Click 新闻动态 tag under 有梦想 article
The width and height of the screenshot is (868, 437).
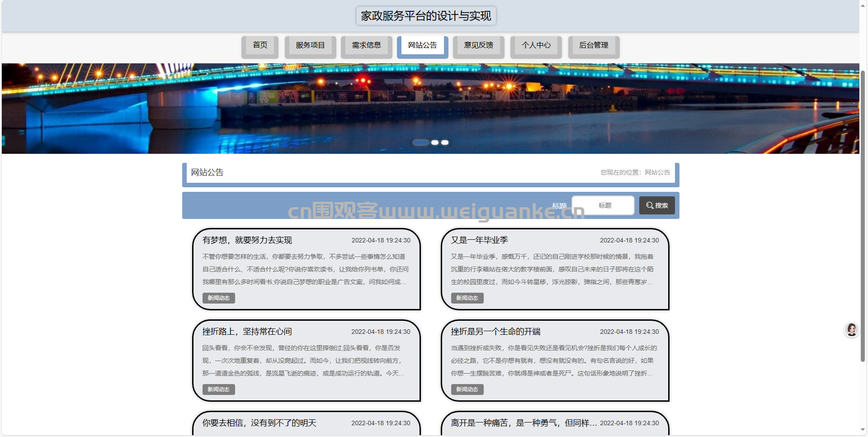pos(219,298)
